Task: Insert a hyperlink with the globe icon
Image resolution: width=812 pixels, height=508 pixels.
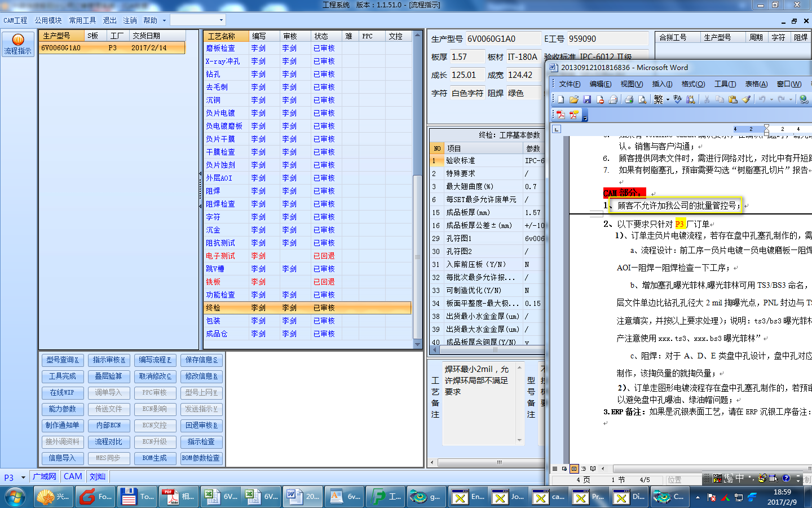Action: 804,99
